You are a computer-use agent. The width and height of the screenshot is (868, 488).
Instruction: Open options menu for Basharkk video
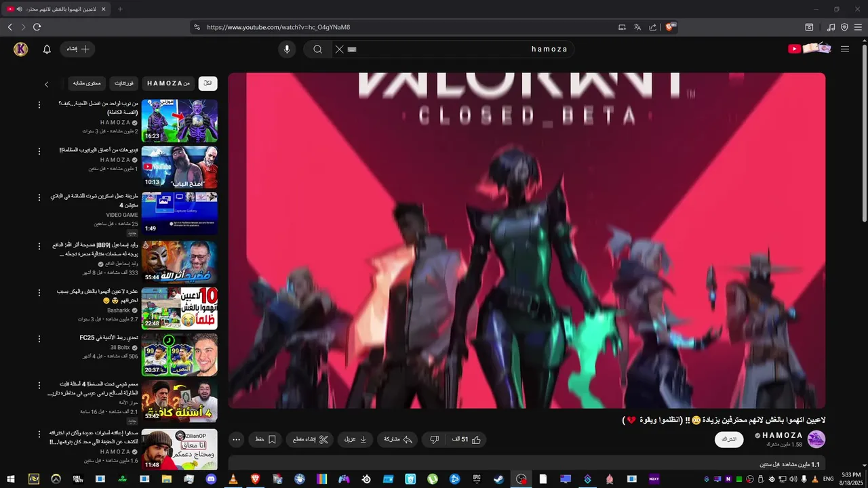(x=39, y=293)
